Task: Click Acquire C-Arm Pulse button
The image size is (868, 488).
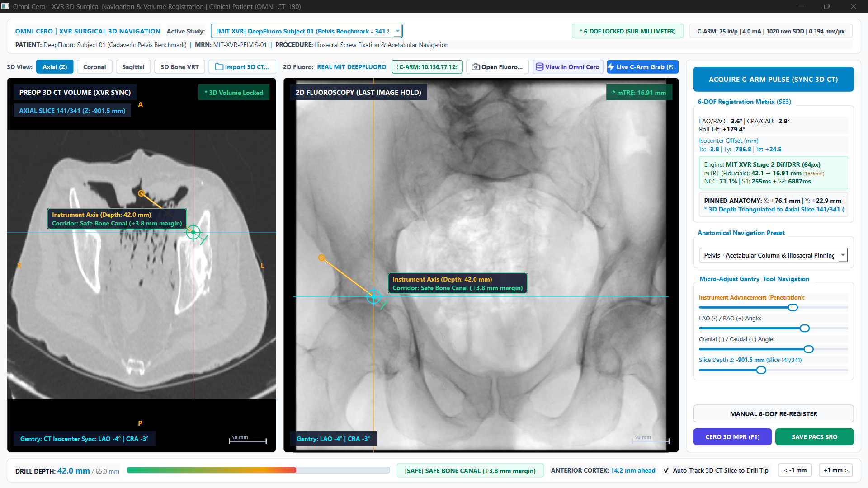Action: point(773,79)
